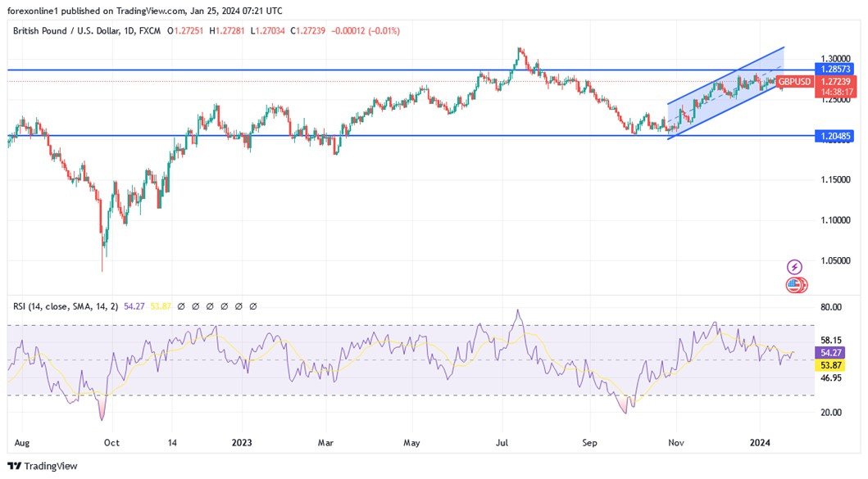Toggle the last crossed-circle next to RSI values
868x479 pixels.
pos(252,305)
